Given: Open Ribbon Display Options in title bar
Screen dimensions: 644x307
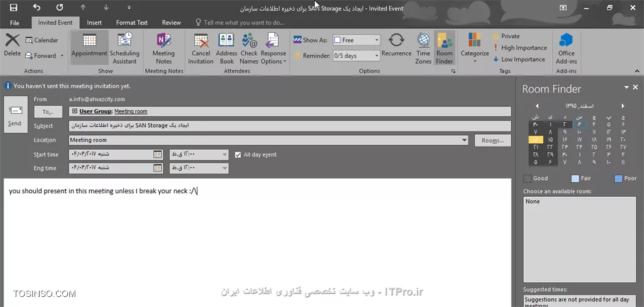Looking at the screenshot, I should (x=563, y=8).
